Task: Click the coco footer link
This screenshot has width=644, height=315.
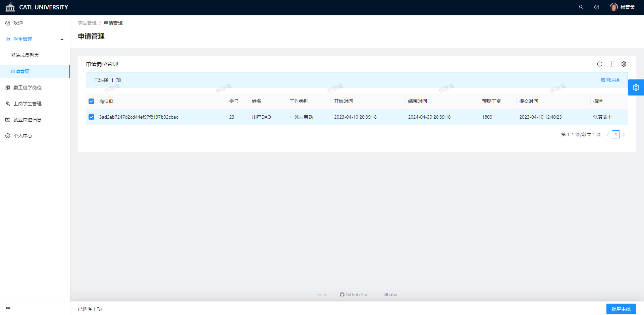Action: [321, 295]
